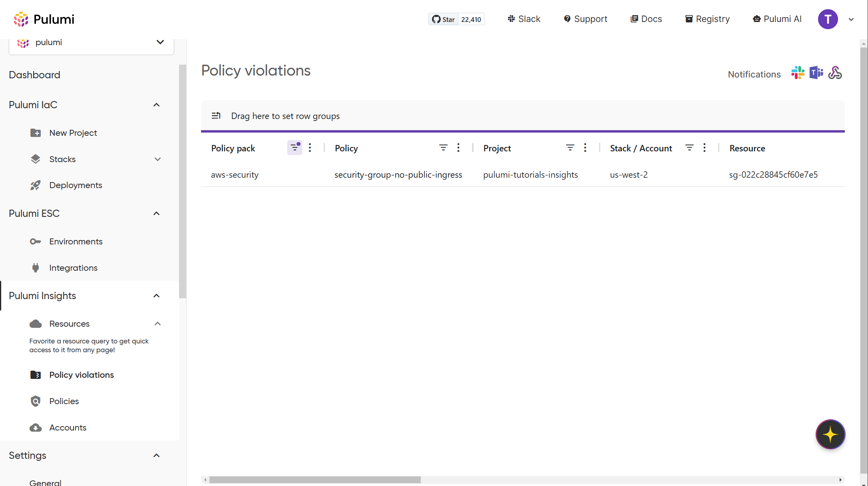This screenshot has height=486, width=868.
Task: Expand the Stacks submenu chevron
Action: pos(157,159)
